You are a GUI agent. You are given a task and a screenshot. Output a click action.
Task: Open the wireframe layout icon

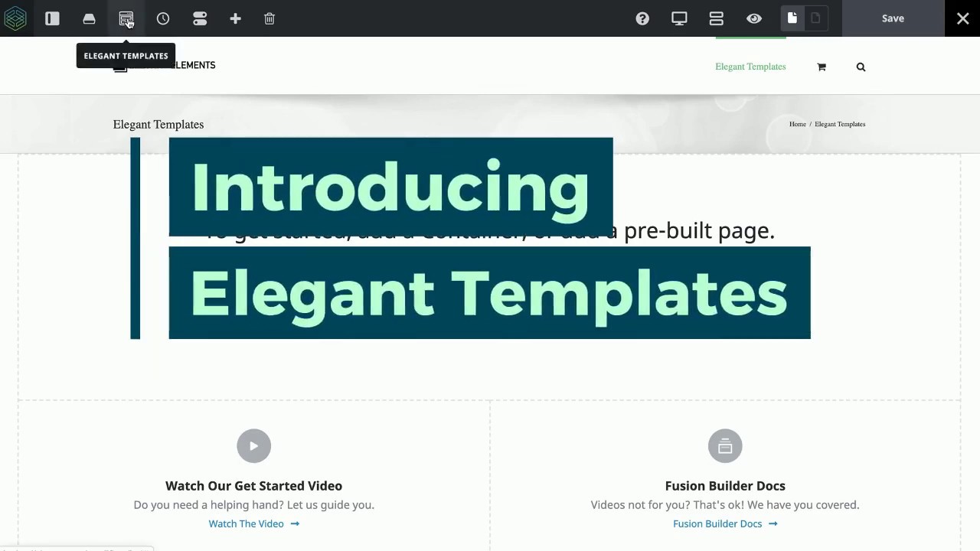(717, 18)
